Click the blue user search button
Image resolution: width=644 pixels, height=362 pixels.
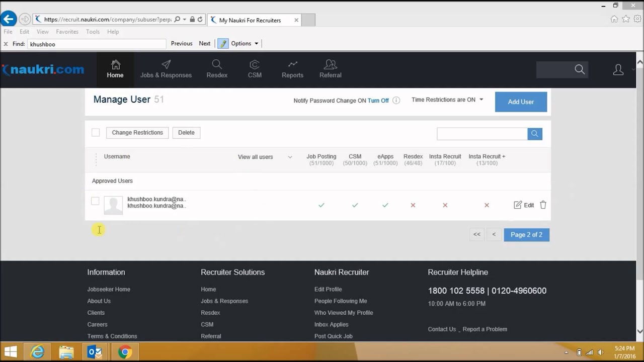click(535, 134)
